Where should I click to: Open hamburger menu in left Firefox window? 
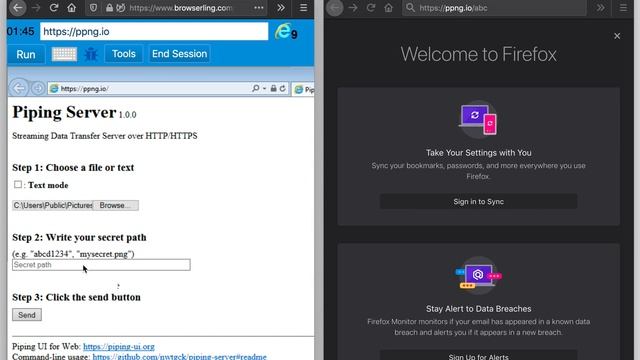tap(303, 8)
